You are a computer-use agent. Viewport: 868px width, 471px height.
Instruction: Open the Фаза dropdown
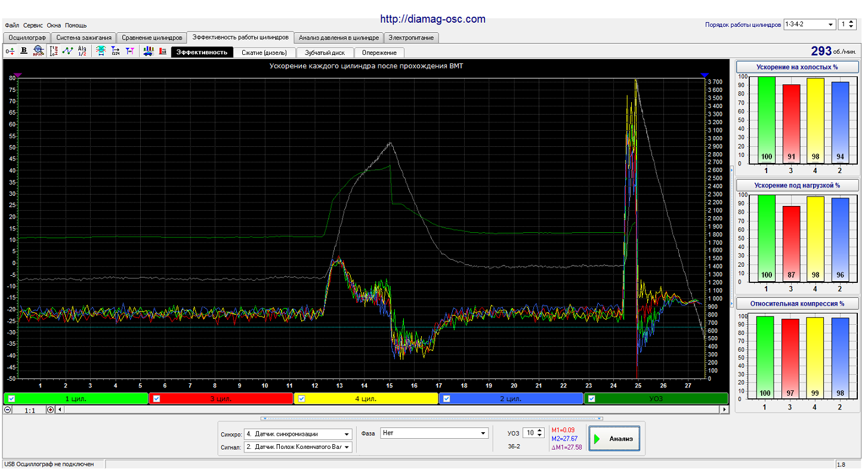coord(483,433)
